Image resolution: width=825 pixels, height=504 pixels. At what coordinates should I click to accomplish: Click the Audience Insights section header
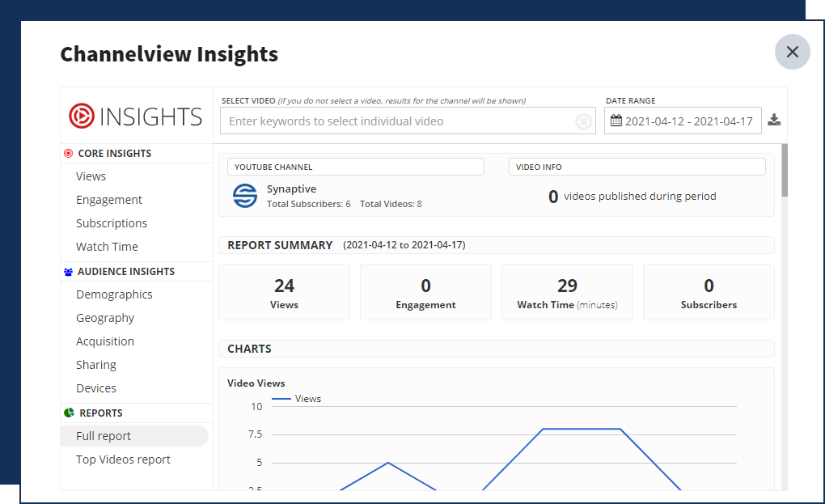[137, 272]
